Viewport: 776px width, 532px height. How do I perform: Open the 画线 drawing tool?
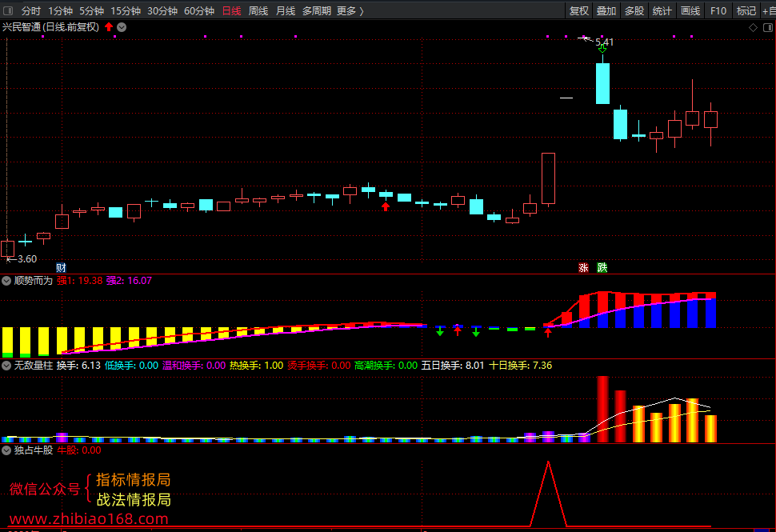(690, 11)
